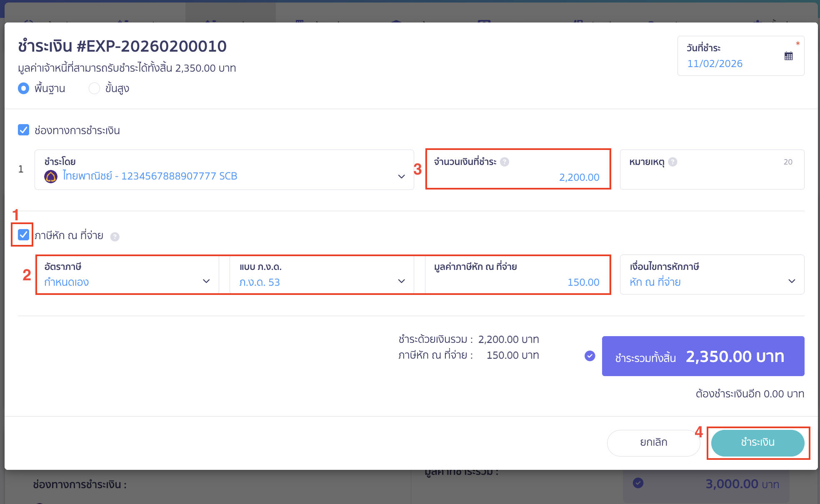Click check icon beside 3,000.00 บาท in background
This screenshot has height=504, width=820.
[x=638, y=483]
